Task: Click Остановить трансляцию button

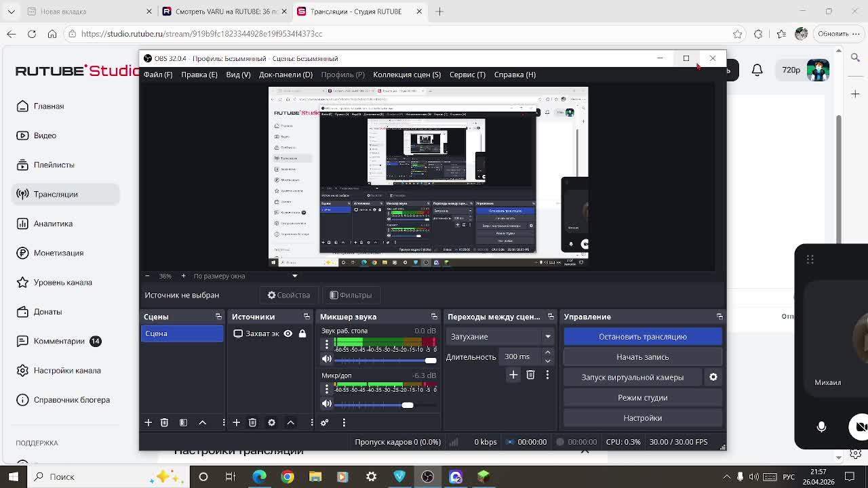Action: pyautogui.click(x=643, y=336)
